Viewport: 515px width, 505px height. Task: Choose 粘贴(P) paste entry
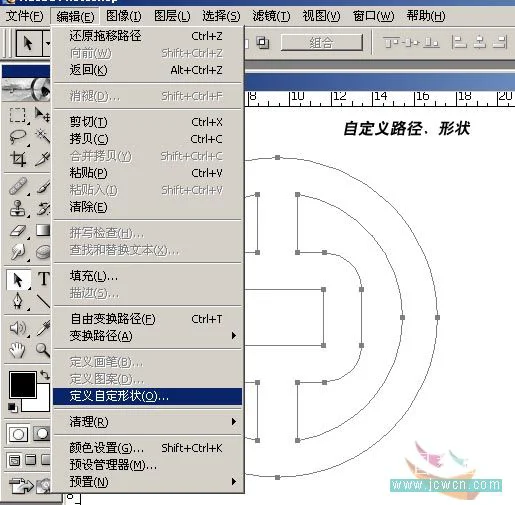tap(147, 173)
